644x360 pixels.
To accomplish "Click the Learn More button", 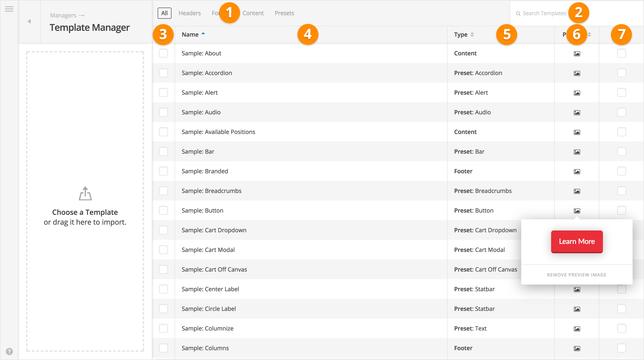I will click(x=577, y=241).
